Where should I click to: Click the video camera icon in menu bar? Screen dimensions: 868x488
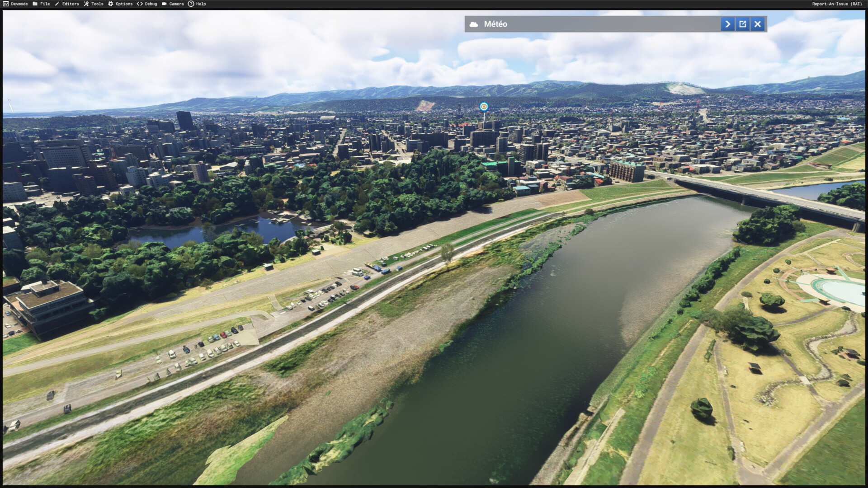tap(164, 4)
